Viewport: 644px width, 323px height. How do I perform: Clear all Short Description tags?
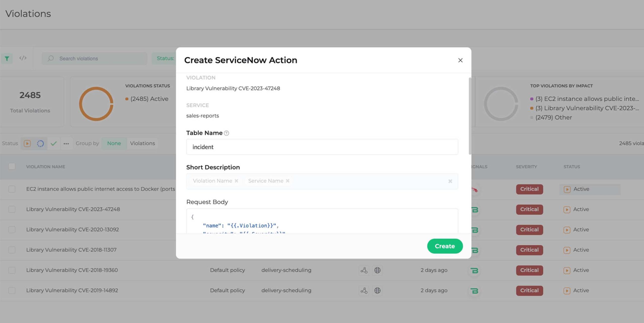[450, 181]
